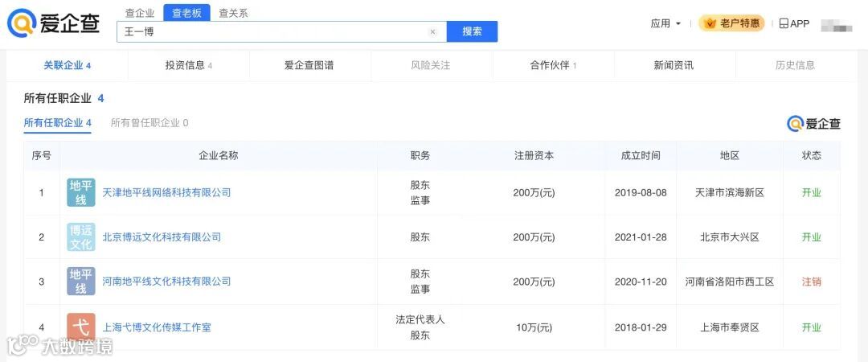Viewport: 868px width, 362px height.
Task: Click the 地区 column header
Action: pos(730,156)
